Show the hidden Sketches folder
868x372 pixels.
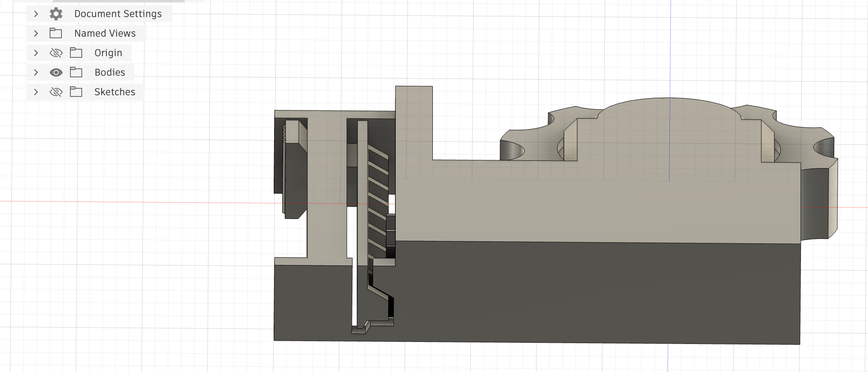point(56,92)
